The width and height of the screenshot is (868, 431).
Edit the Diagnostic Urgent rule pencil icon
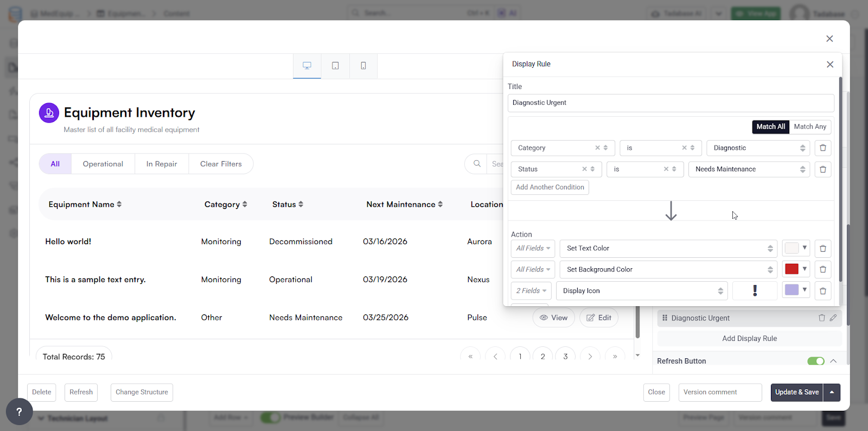pyautogui.click(x=833, y=318)
